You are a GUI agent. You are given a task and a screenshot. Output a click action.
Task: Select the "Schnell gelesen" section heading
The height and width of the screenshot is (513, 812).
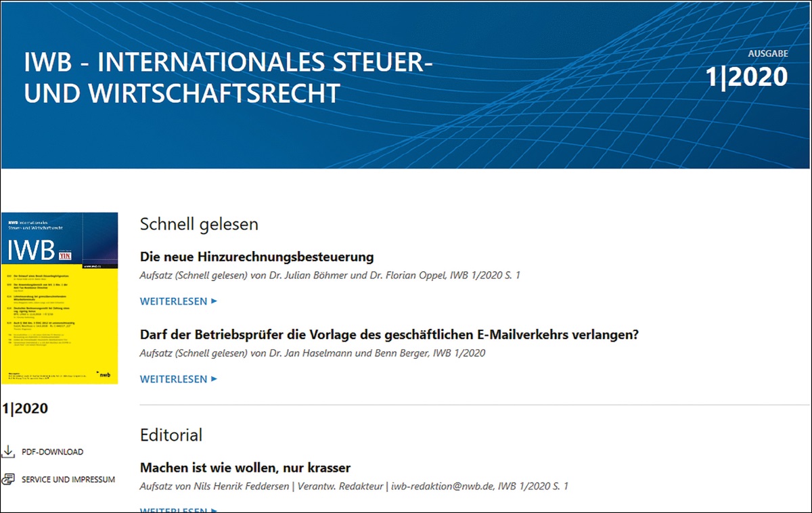tap(199, 224)
